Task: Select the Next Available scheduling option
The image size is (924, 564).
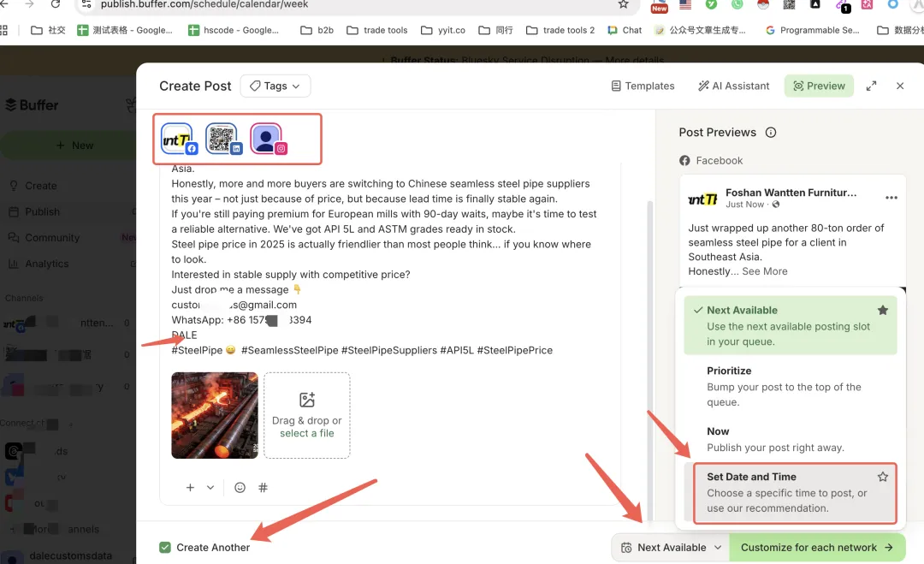Action: [x=791, y=325]
